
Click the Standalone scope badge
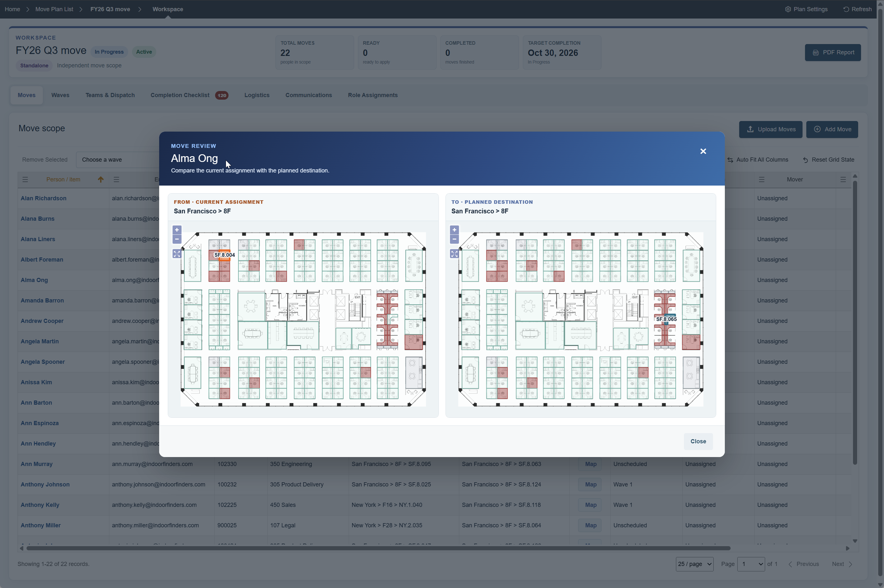pyautogui.click(x=34, y=65)
